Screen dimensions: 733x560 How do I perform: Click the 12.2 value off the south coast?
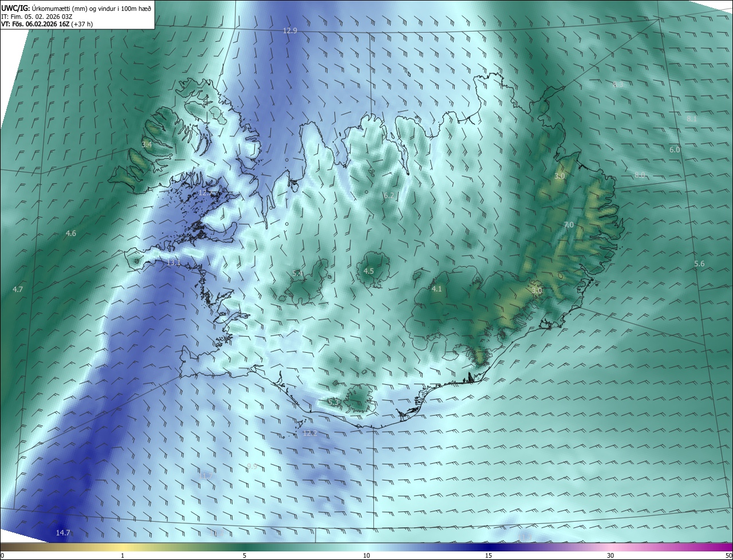[x=310, y=433]
